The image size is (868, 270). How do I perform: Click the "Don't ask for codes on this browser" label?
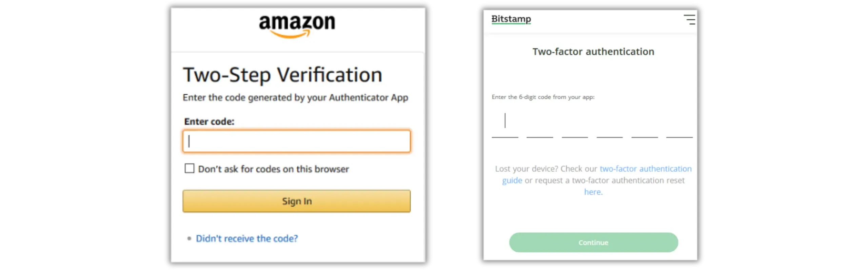point(273,169)
